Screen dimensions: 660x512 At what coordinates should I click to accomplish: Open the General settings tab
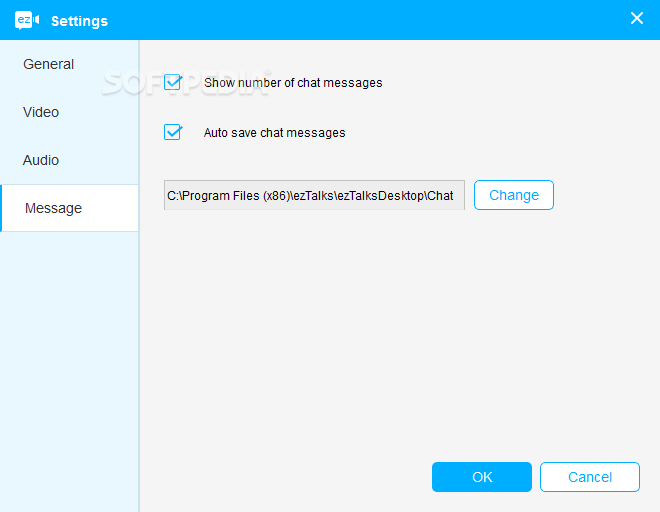pos(48,64)
